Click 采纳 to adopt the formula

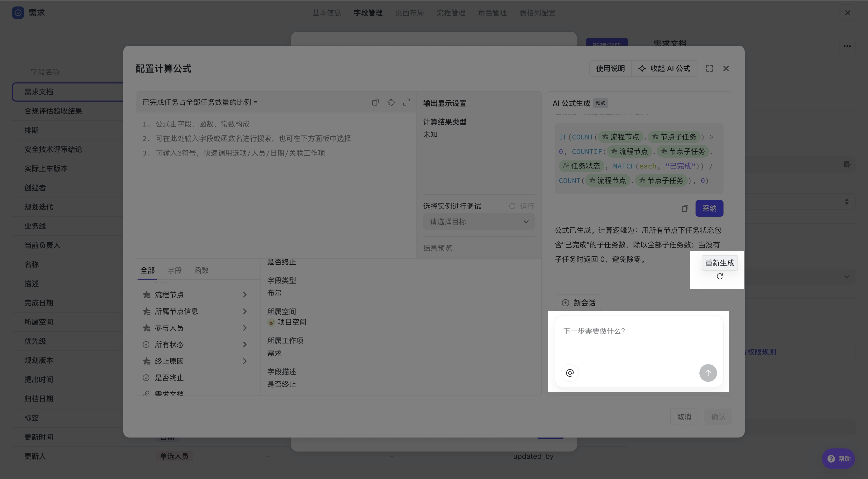[709, 208]
